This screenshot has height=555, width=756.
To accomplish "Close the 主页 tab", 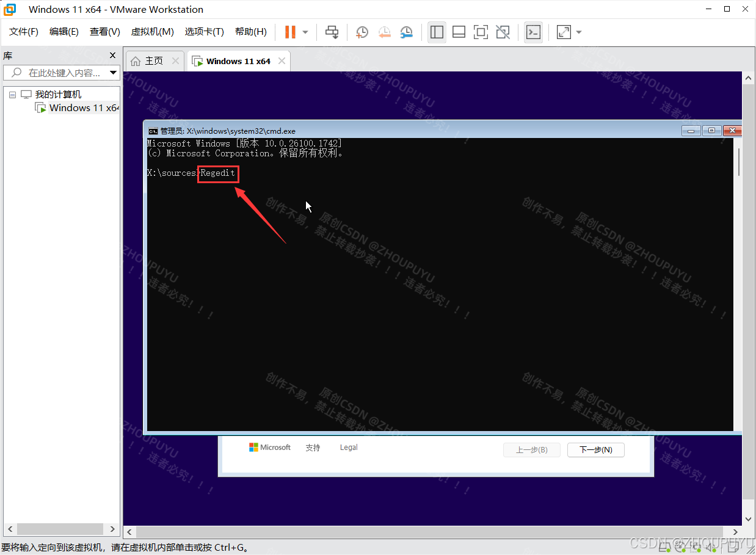I will 175,61.
